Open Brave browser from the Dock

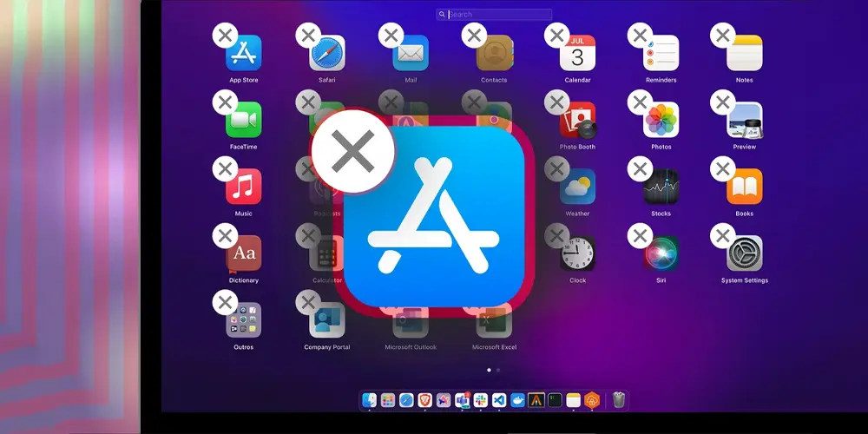(x=425, y=400)
